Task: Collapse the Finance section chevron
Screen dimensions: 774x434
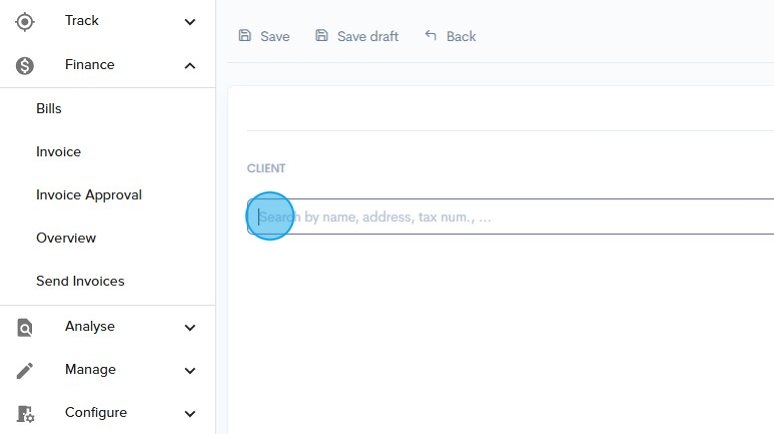Action: (190, 65)
